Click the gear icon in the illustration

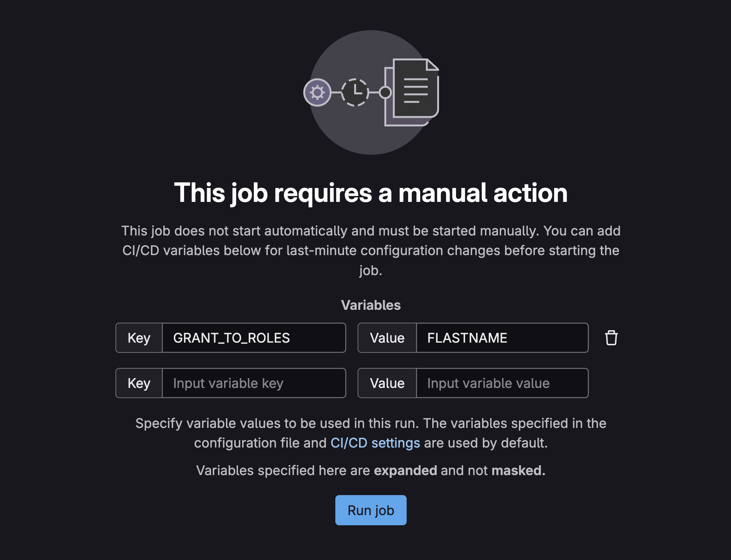click(317, 92)
